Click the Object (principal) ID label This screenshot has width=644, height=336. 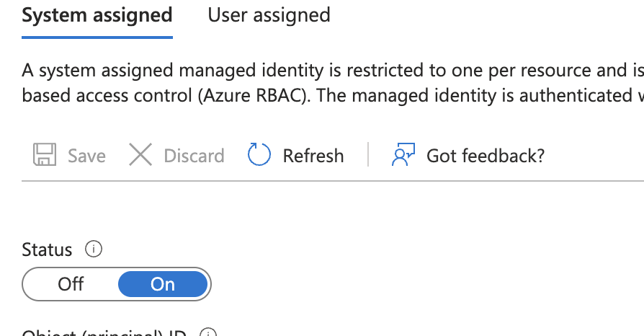click(x=104, y=334)
